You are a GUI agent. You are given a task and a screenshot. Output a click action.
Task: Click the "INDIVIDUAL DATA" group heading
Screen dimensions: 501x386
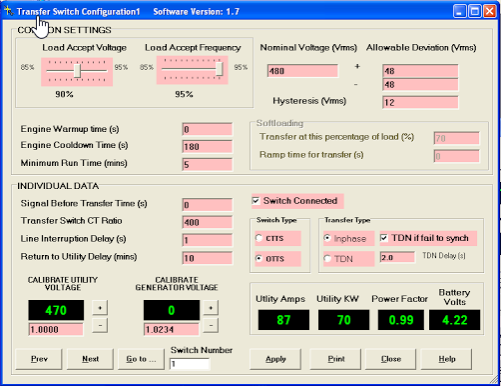point(58,186)
